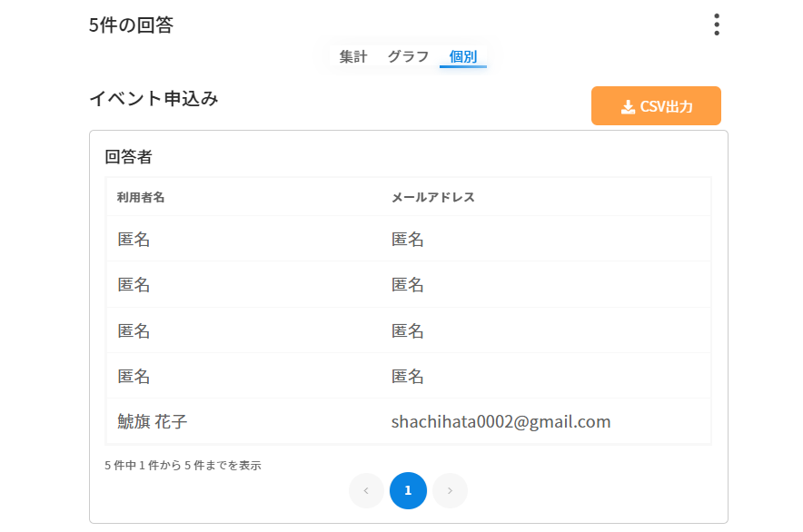Click the 5件の回答 heading
This screenshot has height=532, width=803.
(131, 25)
